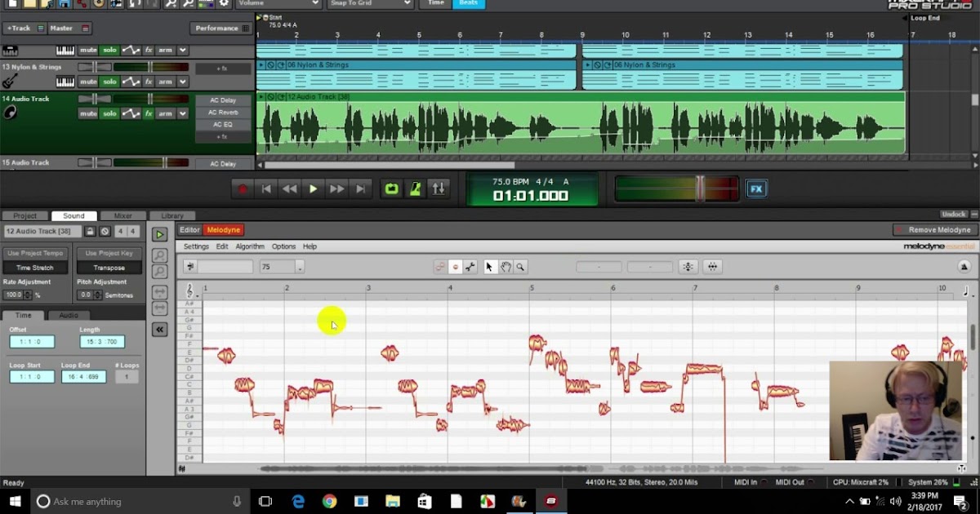This screenshot has height=514, width=980.
Task: Click the fast-forward transport button
Action: tap(336, 189)
